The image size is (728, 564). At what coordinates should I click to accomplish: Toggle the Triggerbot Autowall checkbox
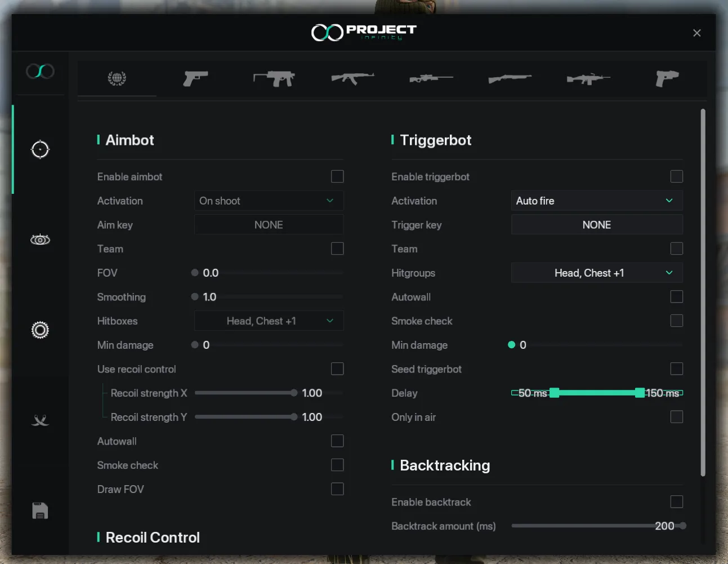(677, 296)
